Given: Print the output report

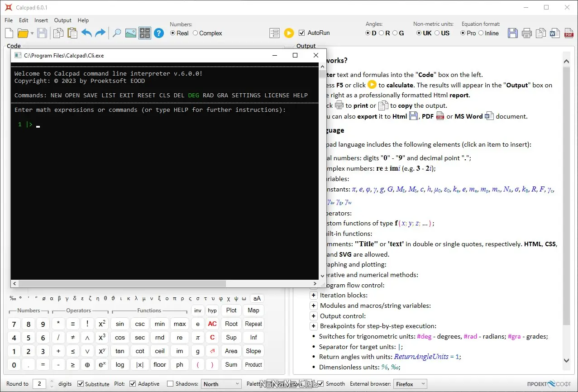Looking at the screenshot, I should (x=526, y=33).
